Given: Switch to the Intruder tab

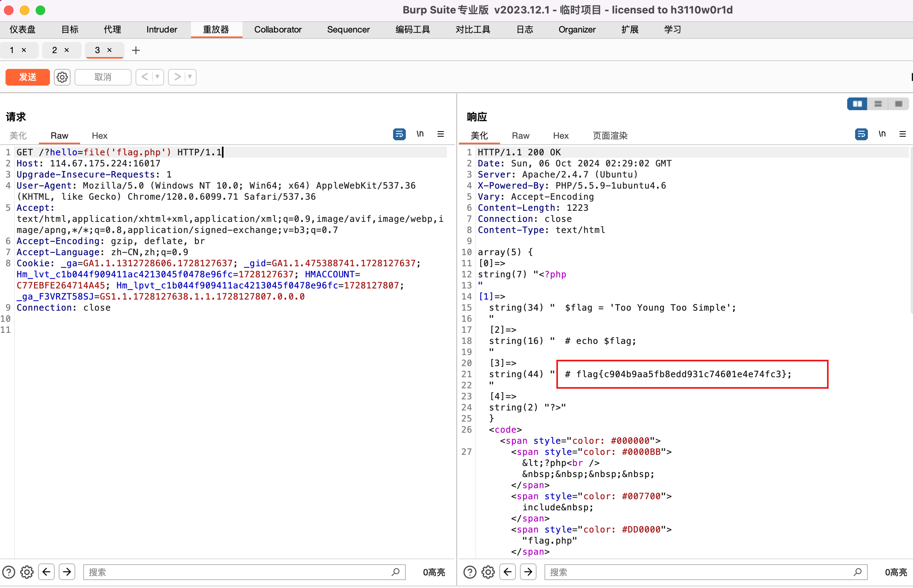Looking at the screenshot, I should pyautogui.click(x=162, y=30).
